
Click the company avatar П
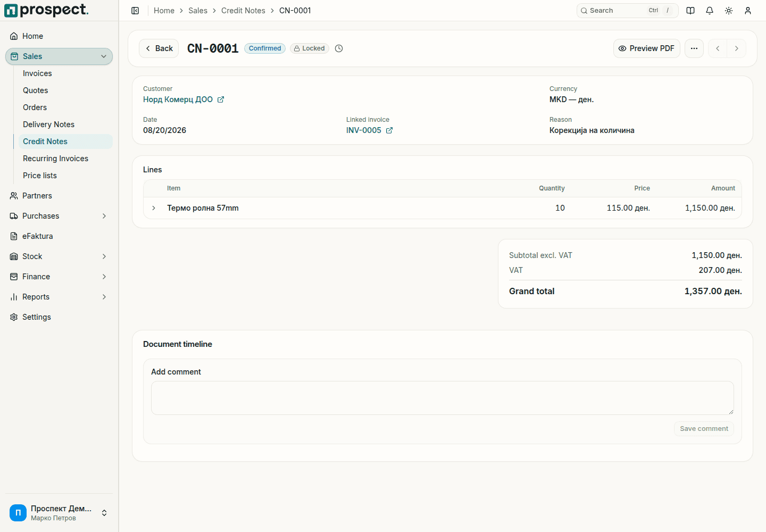click(18, 513)
